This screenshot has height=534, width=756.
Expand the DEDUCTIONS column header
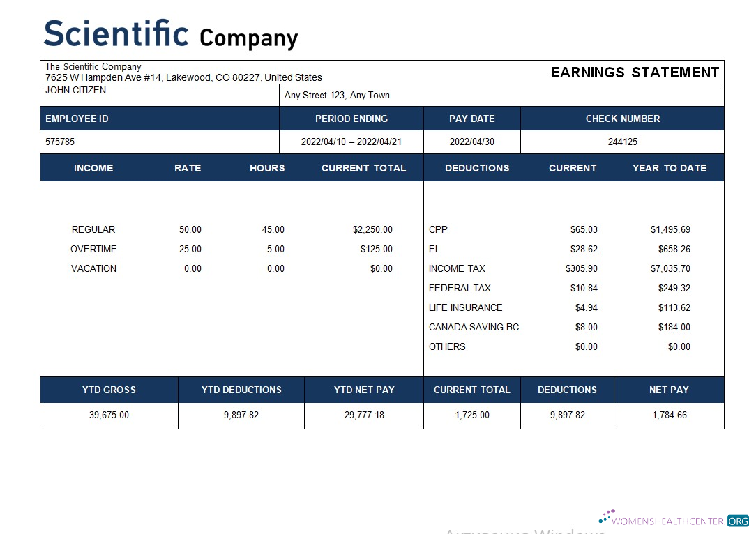tap(477, 168)
